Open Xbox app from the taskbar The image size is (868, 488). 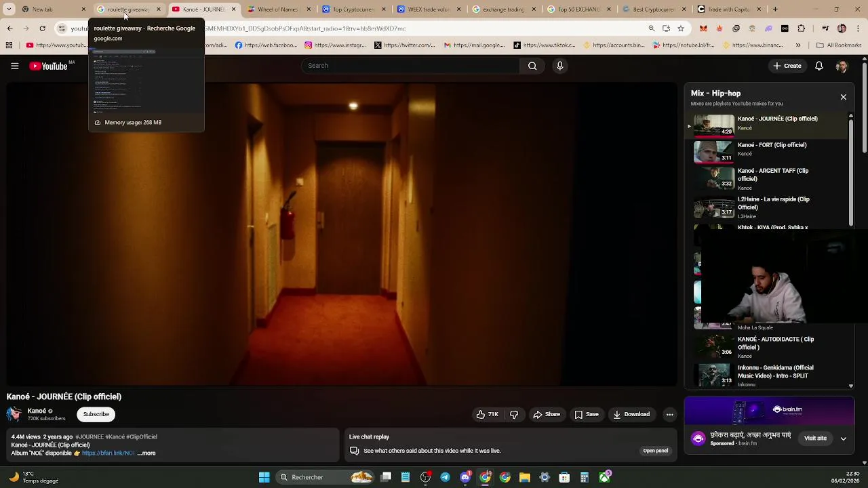pyautogui.click(x=604, y=477)
